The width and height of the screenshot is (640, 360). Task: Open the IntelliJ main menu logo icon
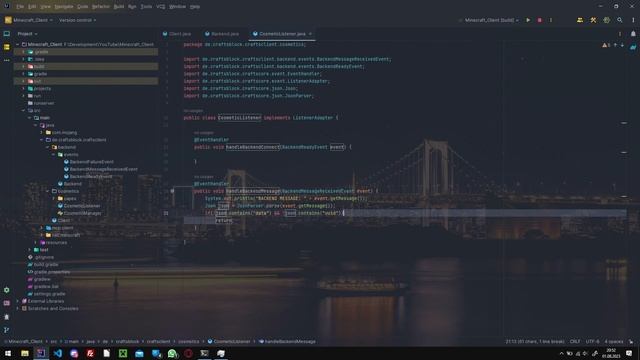(x=7, y=6)
